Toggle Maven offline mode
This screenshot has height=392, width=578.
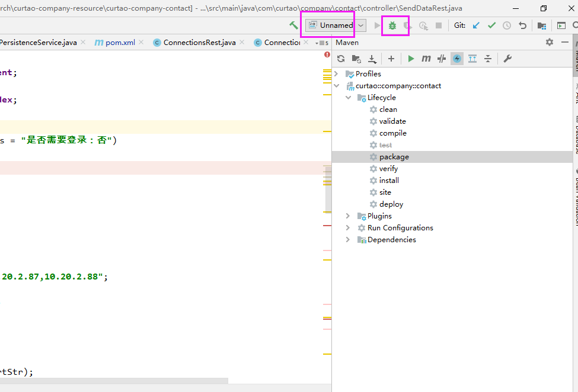click(x=456, y=58)
